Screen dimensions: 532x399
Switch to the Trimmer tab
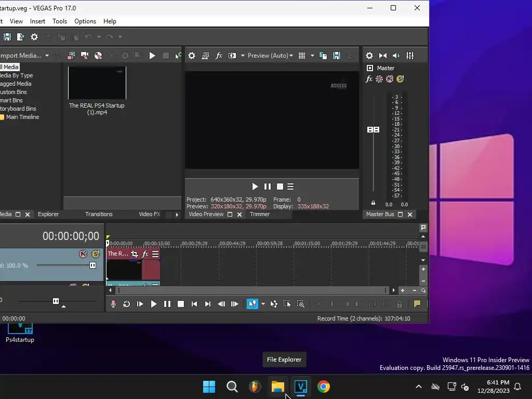pos(260,215)
